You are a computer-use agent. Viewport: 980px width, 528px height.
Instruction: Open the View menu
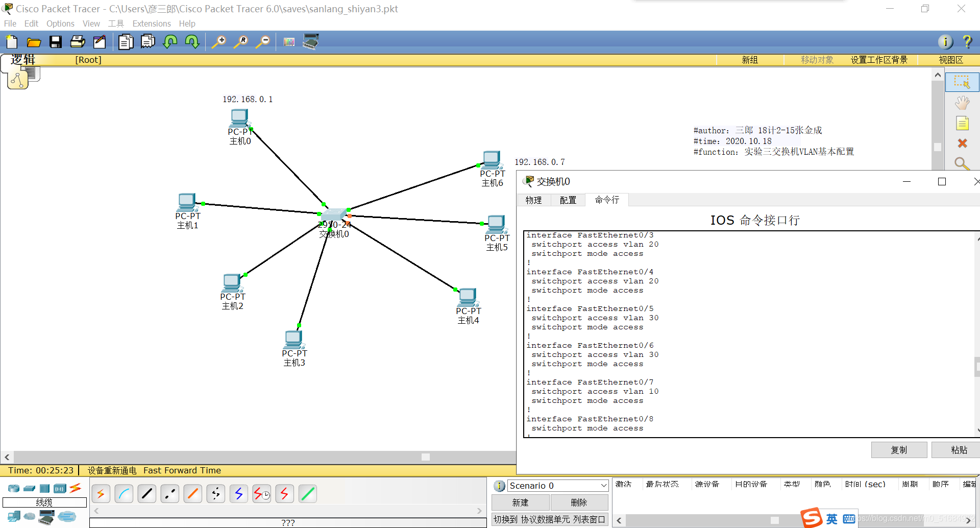(91, 23)
